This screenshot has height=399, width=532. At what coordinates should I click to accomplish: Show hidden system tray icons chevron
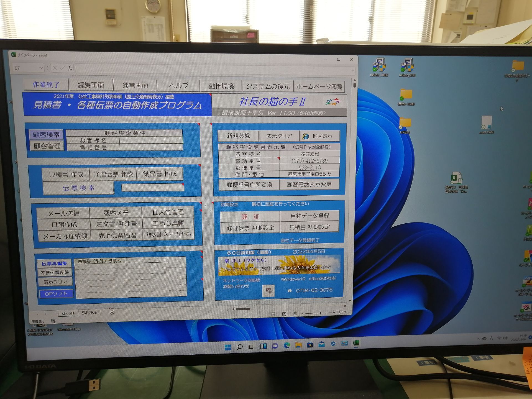478,339
